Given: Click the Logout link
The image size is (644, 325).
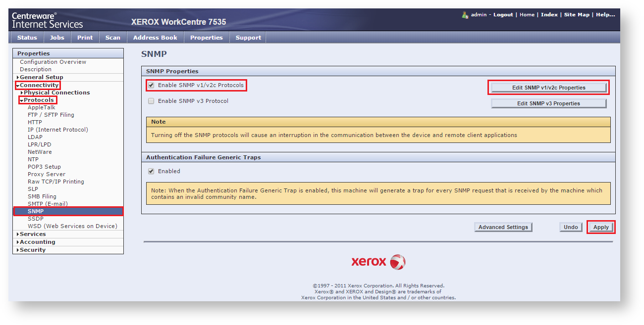Looking at the screenshot, I should click(x=503, y=15).
